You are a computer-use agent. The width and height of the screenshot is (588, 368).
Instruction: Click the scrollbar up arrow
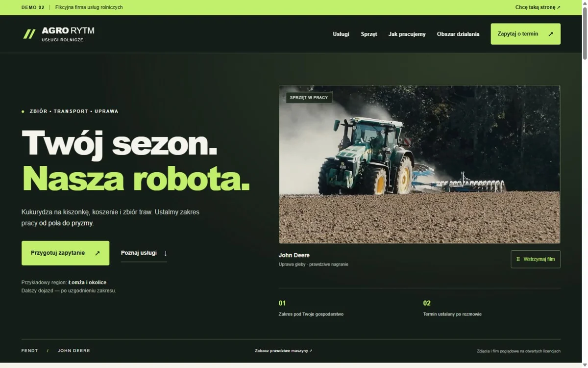pos(585,3)
